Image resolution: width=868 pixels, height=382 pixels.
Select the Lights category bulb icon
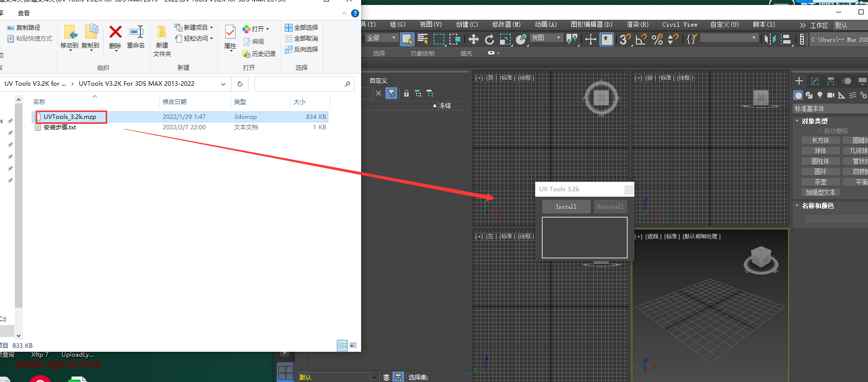820,95
